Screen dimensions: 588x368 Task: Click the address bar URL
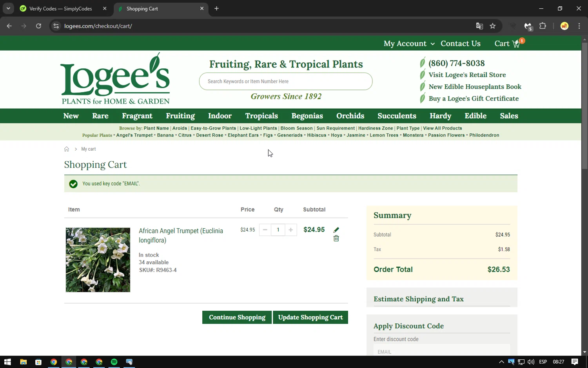[98, 26]
